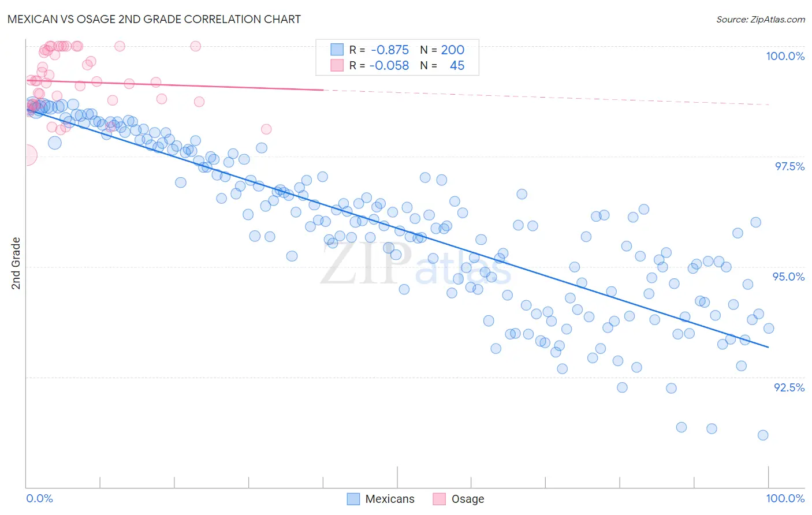Image resolution: width=812 pixels, height=515 pixels.
Task: Click the pink swatch in correlation box
Action: (337, 65)
